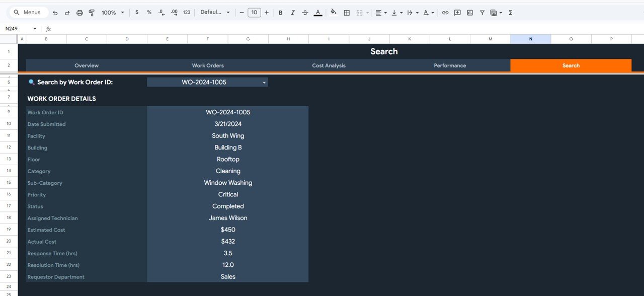The width and height of the screenshot is (644, 296).
Task: Toggle bold formatting
Action: [280, 12]
